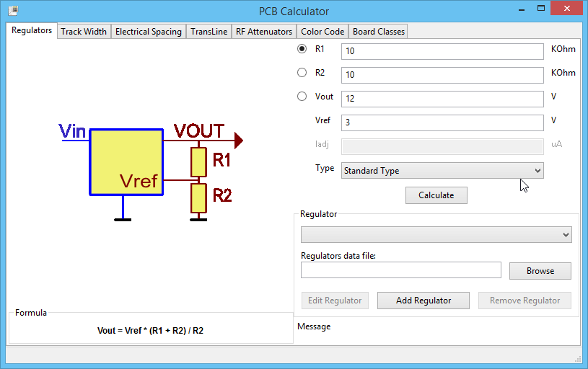588x369 pixels.
Task: Select the Vout radio button
Action: point(302,97)
